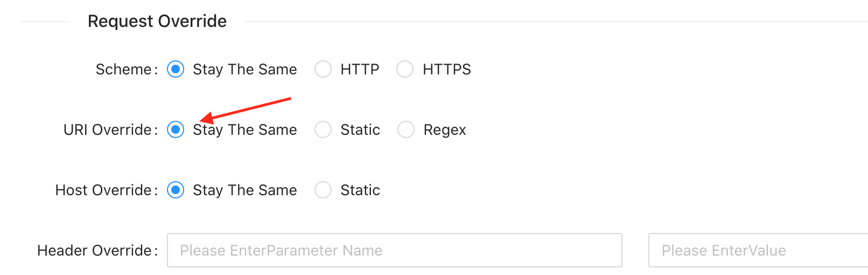Select the HTTP scheme radio button
This screenshot has height=275, width=868.
[x=323, y=70]
